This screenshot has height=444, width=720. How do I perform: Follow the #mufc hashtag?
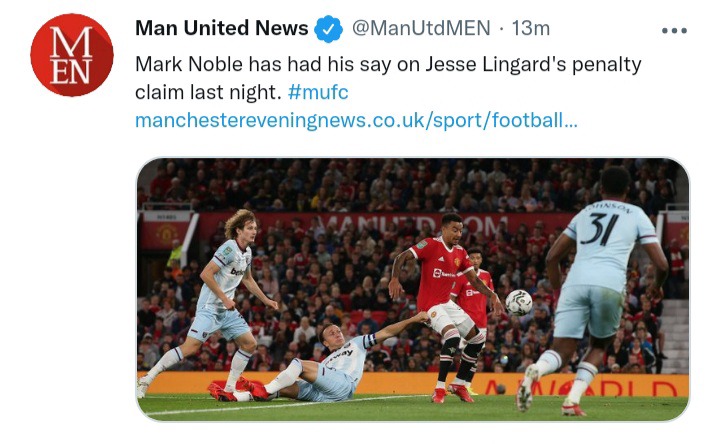pos(318,92)
